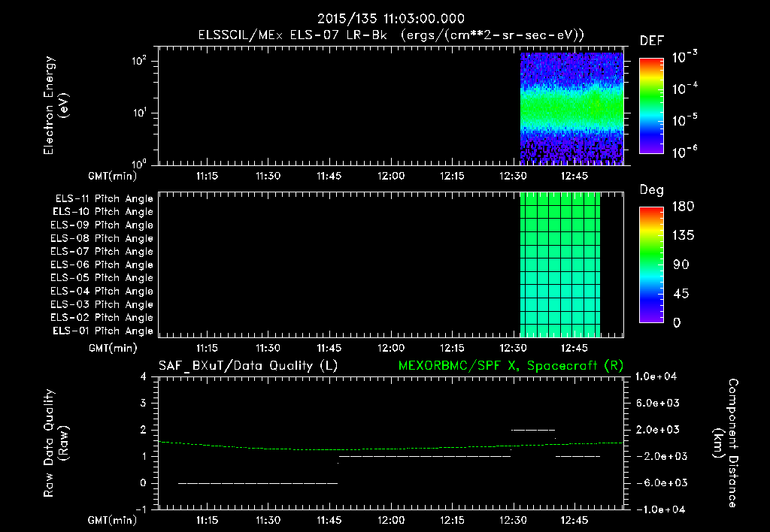Click the 10^-5 DEF color bar label

[684, 119]
